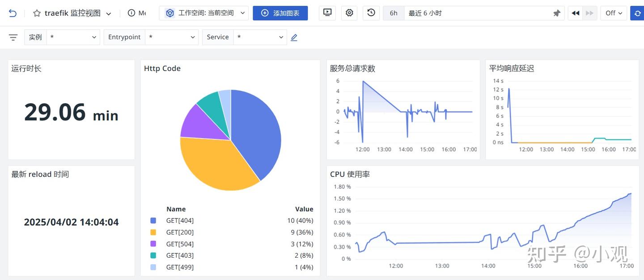Expand the Entrypoint filter dropdown
644x280 pixels.
pyautogui.click(x=172, y=37)
